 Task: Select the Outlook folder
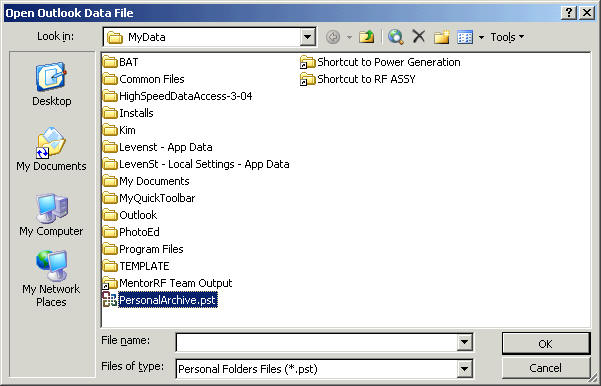[x=130, y=215]
